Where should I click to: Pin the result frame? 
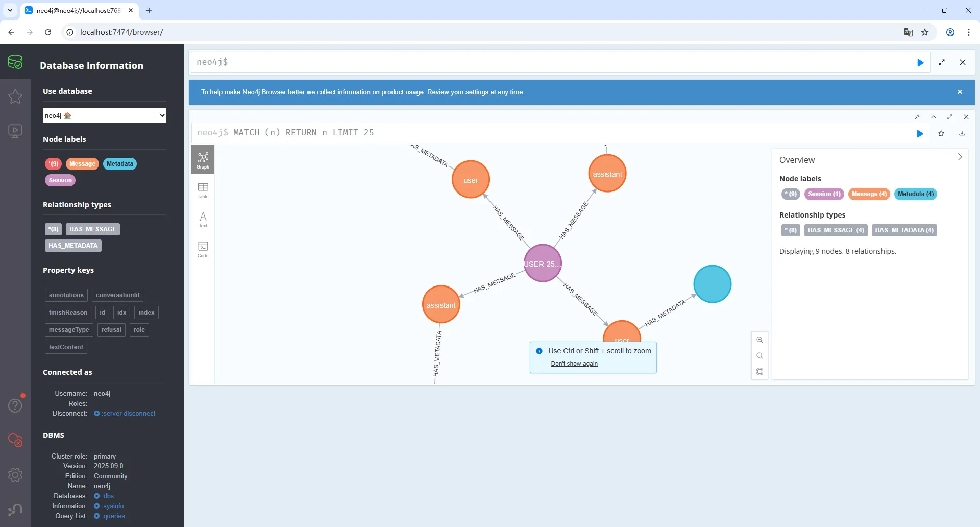[x=917, y=117]
